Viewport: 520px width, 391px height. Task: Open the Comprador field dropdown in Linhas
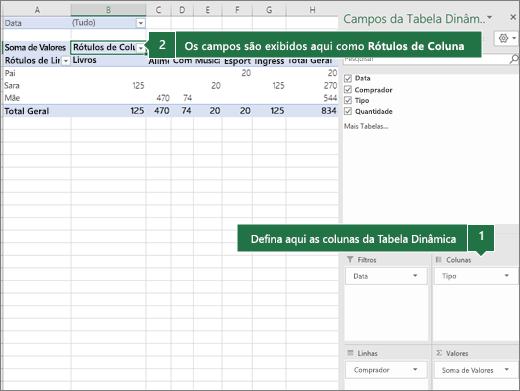[415, 369]
